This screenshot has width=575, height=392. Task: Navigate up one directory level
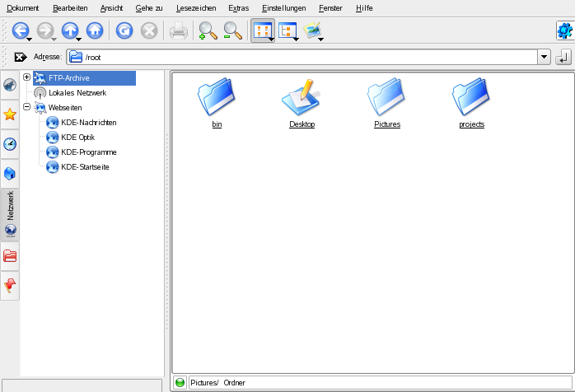[x=70, y=31]
